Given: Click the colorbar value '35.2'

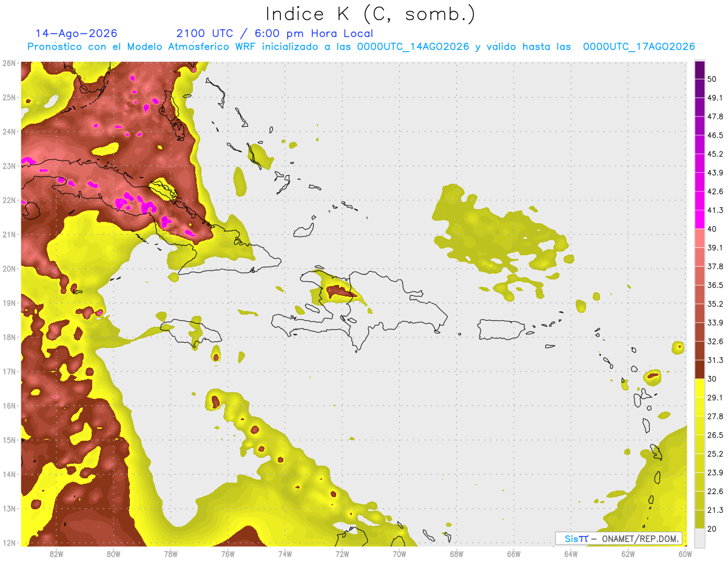Looking at the screenshot, I should tap(715, 304).
